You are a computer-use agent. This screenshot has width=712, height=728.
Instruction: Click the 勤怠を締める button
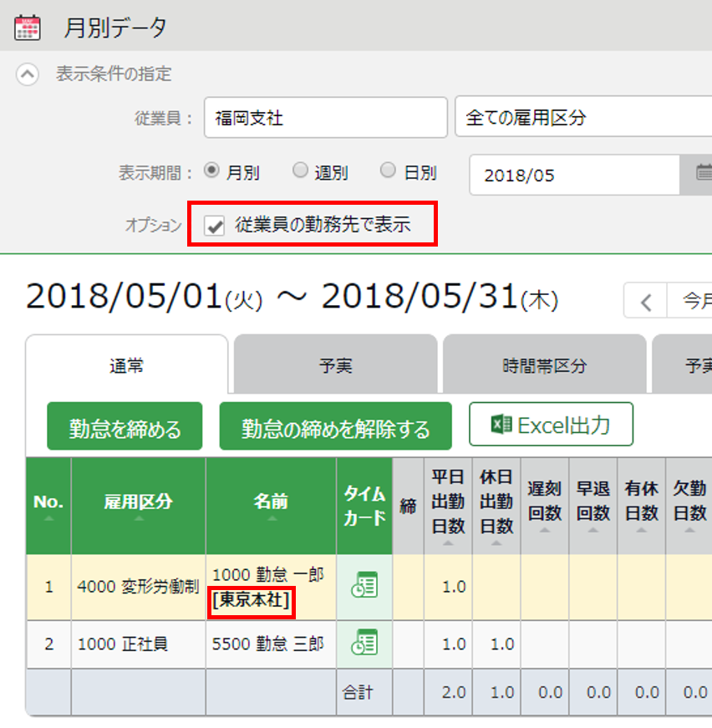click(125, 427)
